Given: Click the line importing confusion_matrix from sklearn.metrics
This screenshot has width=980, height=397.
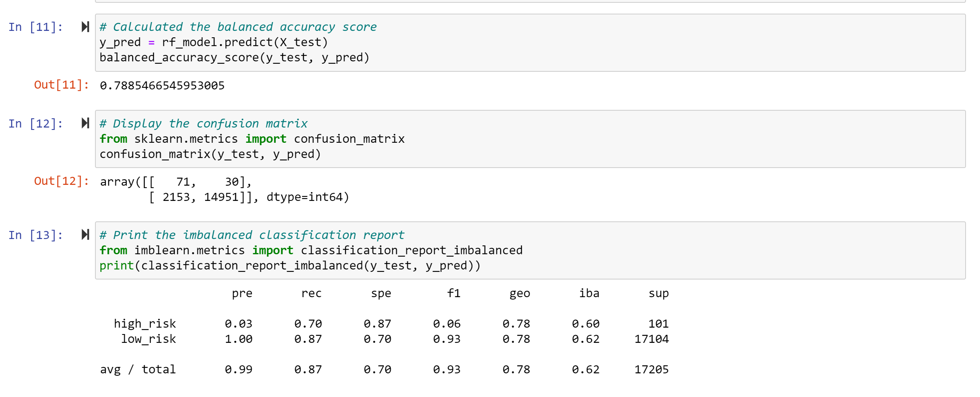Looking at the screenshot, I should [x=252, y=139].
